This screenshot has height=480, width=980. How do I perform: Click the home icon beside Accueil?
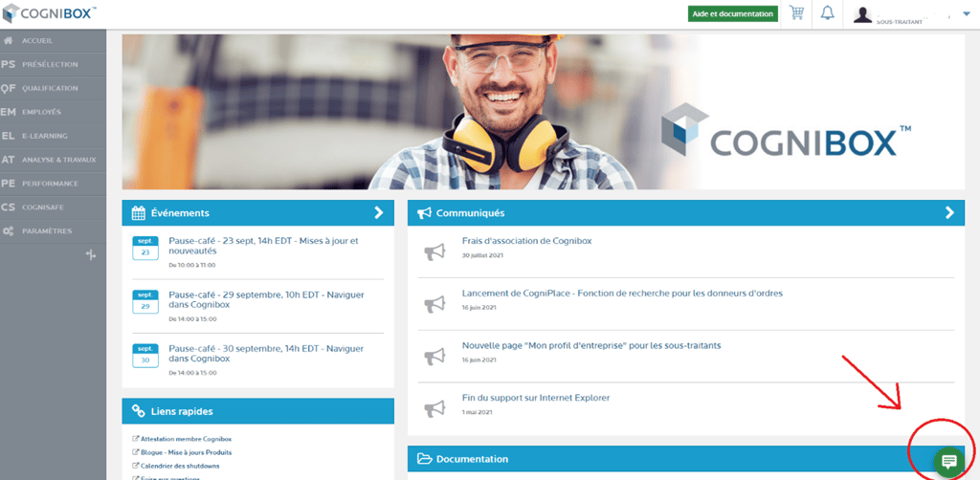8,40
